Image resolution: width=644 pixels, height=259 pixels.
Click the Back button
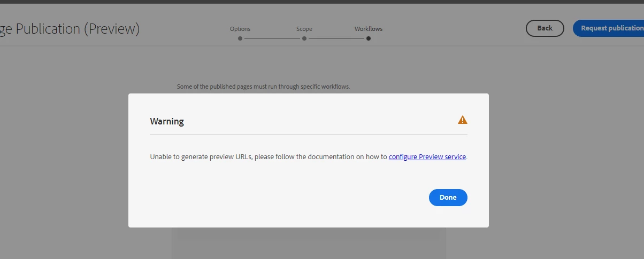click(545, 28)
